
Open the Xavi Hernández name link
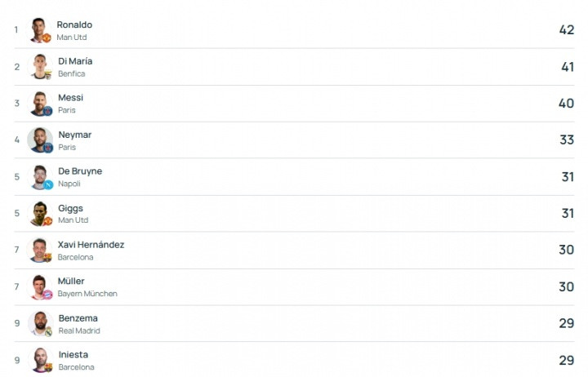tap(91, 245)
